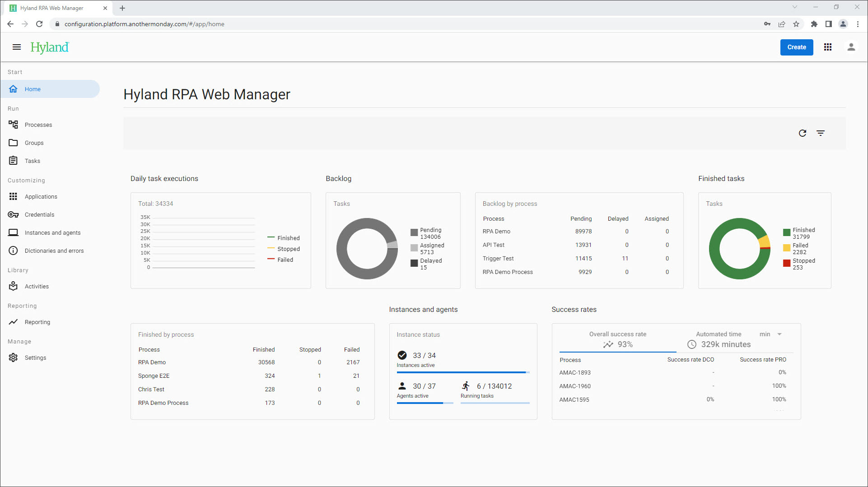Click the Assigned legend swatch in Backlog
This screenshot has width=868, height=487.
coord(414,248)
